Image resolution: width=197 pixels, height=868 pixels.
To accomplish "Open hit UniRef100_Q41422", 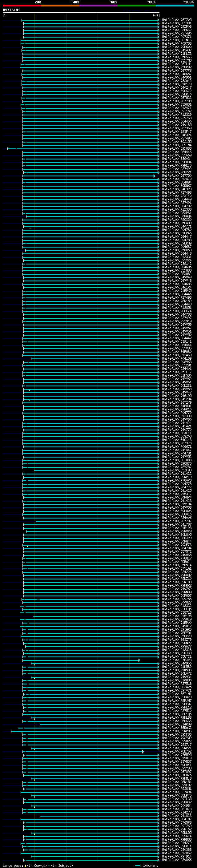I will (177, 474).
